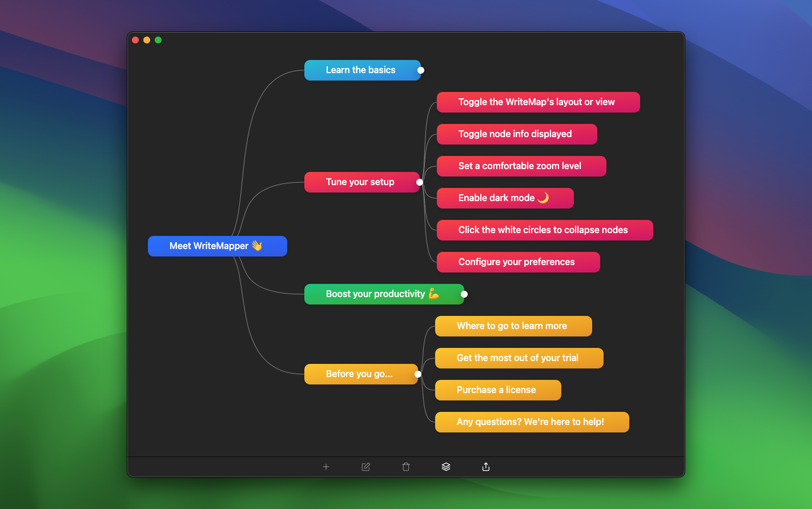Select the 'Toggle node info displayed' node

click(x=517, y=134)
